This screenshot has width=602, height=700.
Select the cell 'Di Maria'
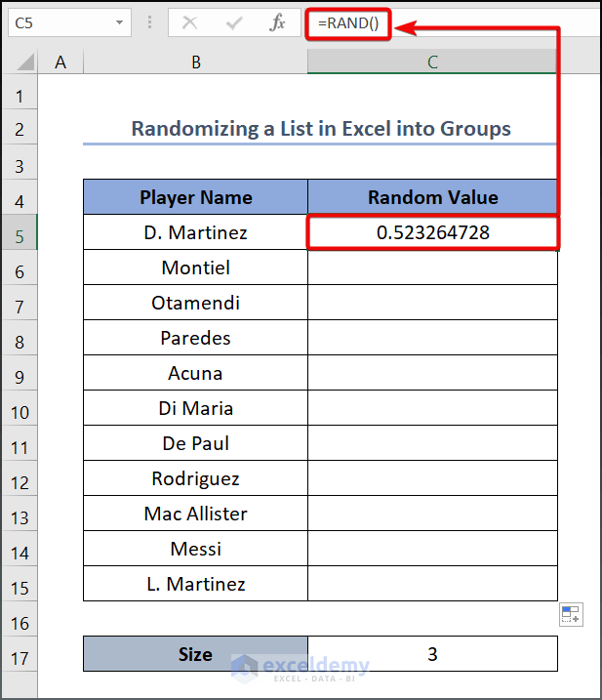195,408
